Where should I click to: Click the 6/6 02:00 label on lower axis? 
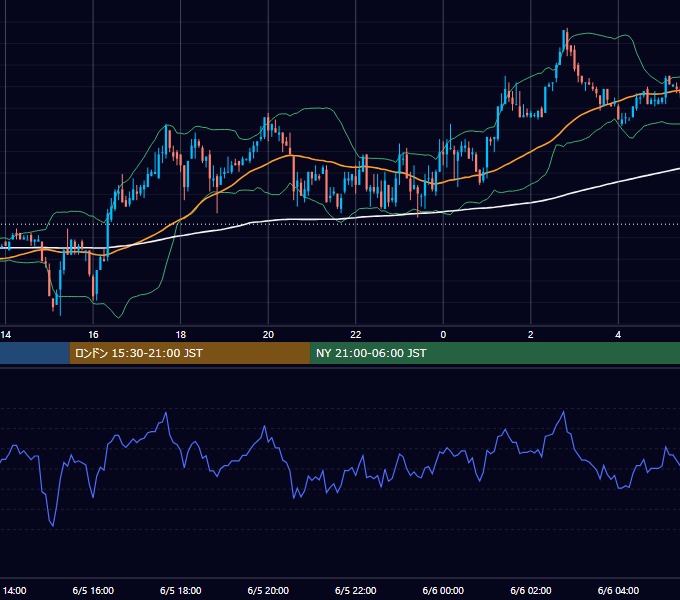(x=531, y=590)
